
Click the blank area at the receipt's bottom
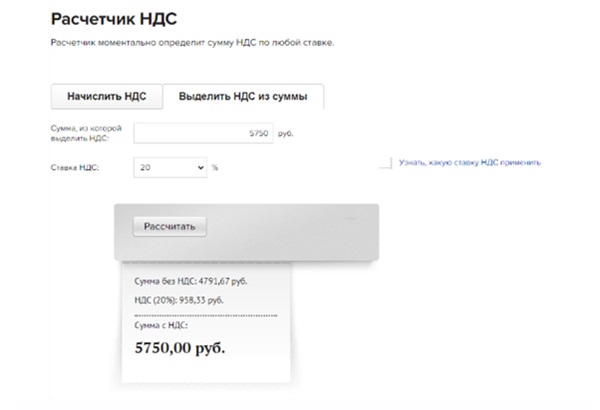click(205, 372)
